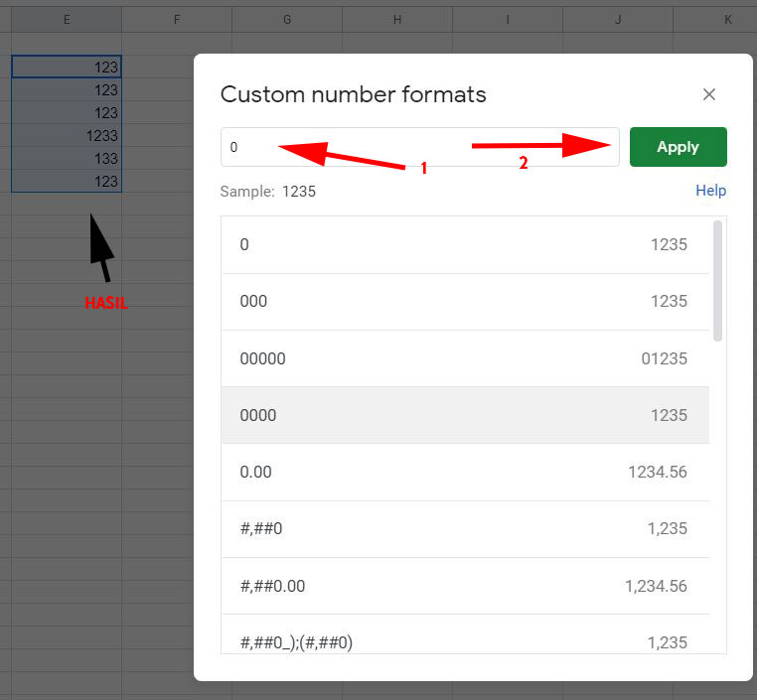Click the sample value 1,234.56

tap(656, 586)
